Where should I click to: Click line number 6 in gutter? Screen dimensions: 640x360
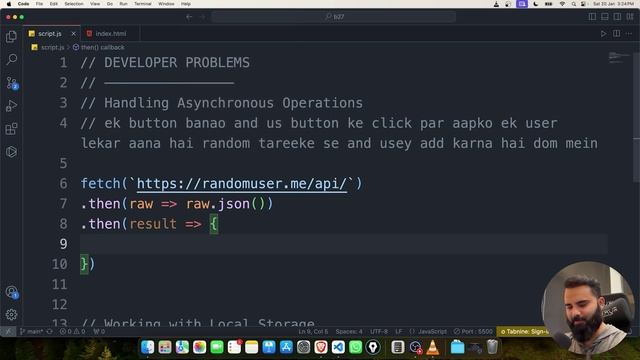[x=63, y=184]
